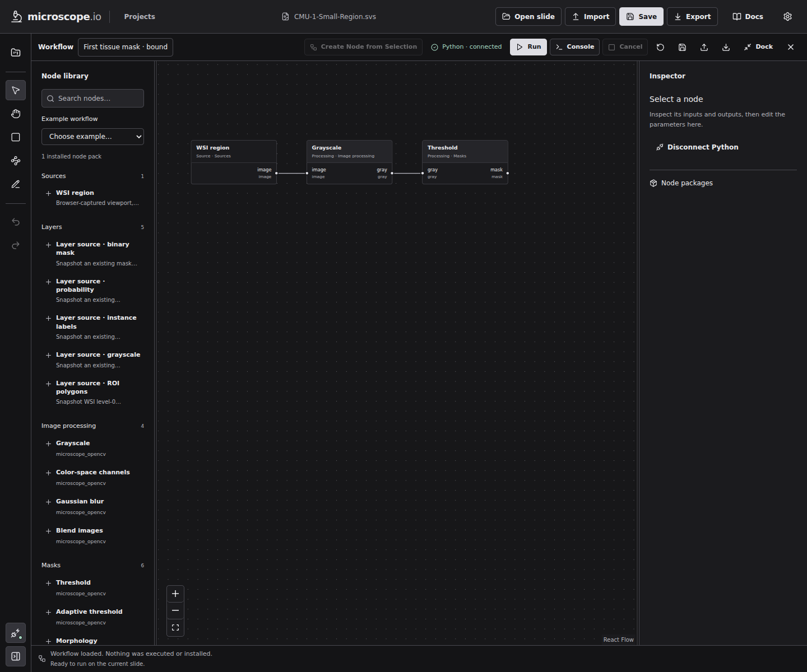Click the reset workflow icon
The width and height of the screenshot is (807, 672).
click(660, 47)
